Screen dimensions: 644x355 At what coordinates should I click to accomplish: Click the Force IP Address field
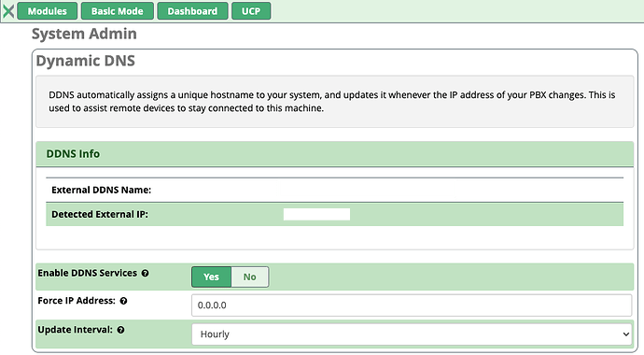point(412,305)
